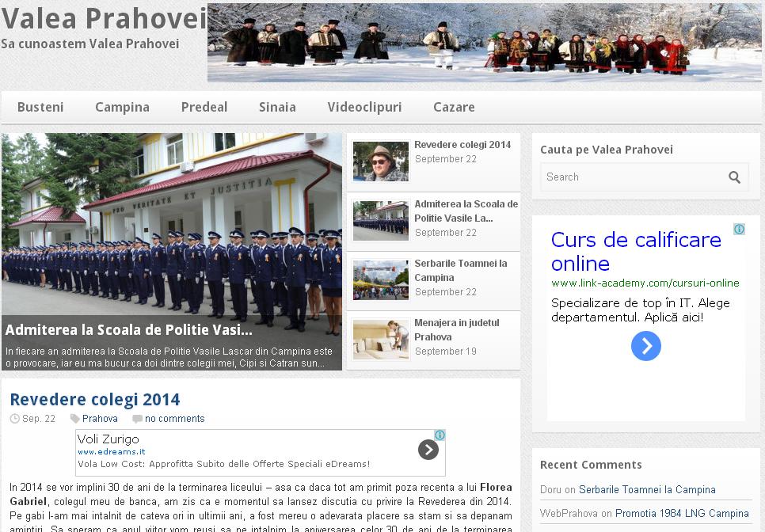Open the Busteni menu item
Image resolution: width=765 pixels, height=532 pixels.
pos(40,107)
